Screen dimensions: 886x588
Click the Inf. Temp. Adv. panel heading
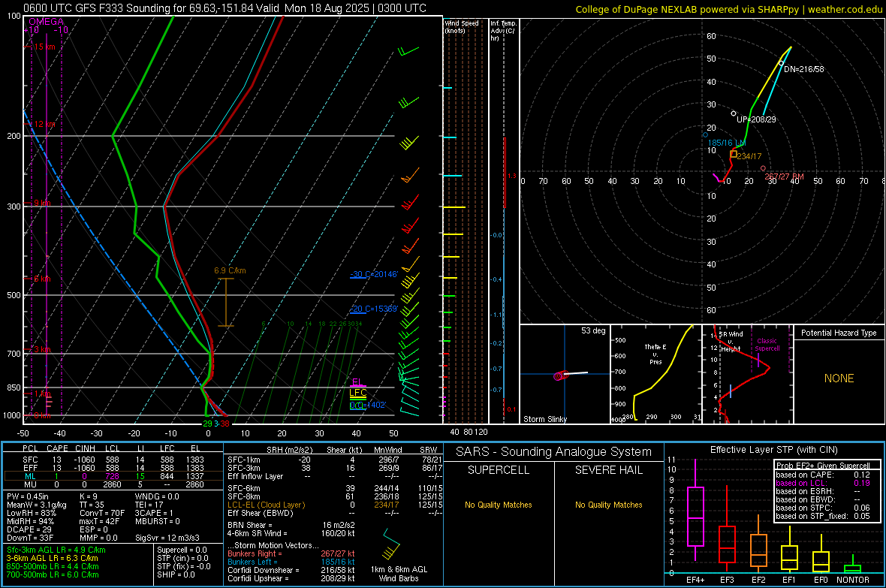503,31
